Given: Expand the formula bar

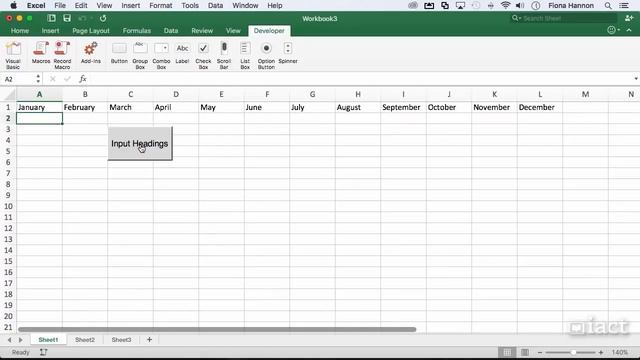Looking at the screenshot, I should (636, 79).
